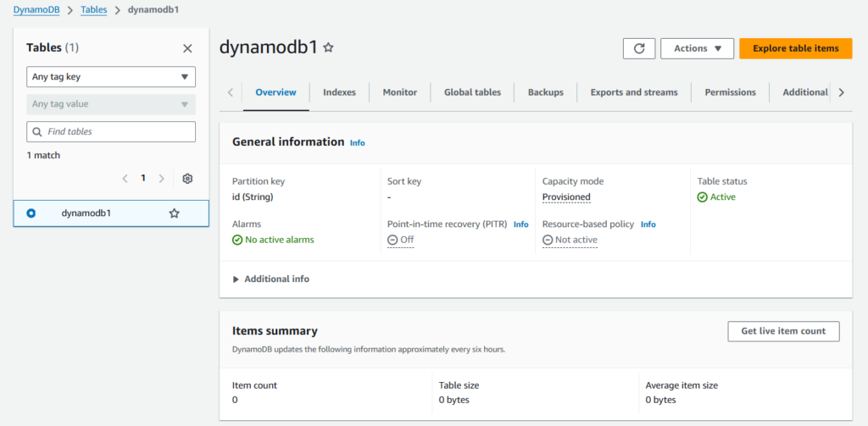Star dynamodb1 in the tables list

click(174, 213)
